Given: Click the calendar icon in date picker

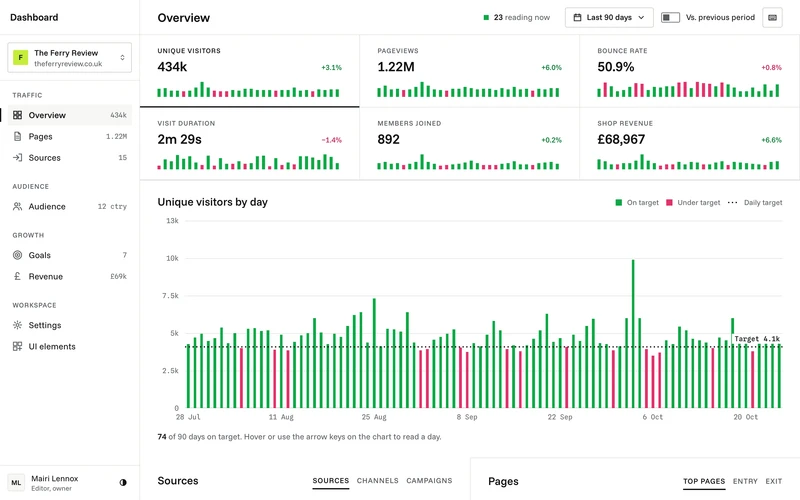Looking at the screenshot, I should [577, 17].
